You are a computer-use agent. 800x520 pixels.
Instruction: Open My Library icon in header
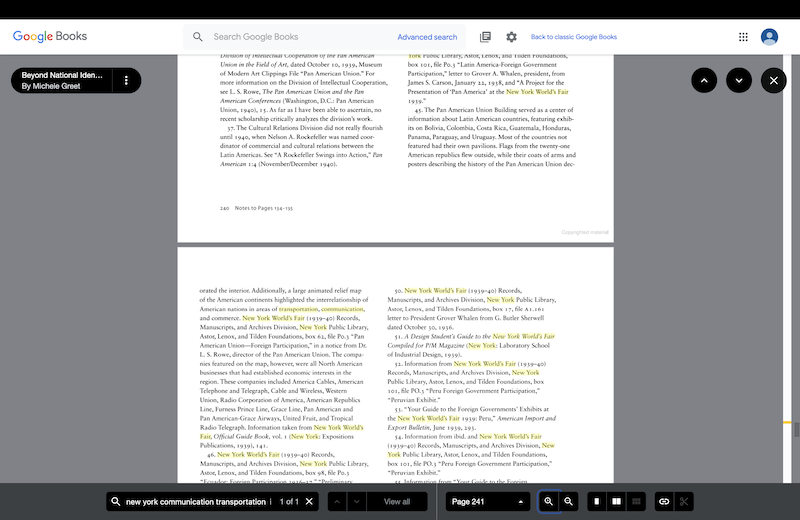pos(485,37)
